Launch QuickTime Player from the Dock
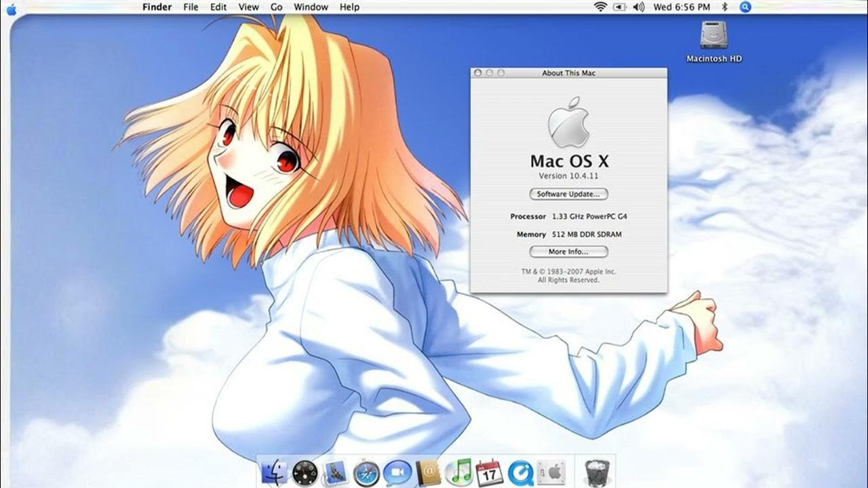 point(520,472)
